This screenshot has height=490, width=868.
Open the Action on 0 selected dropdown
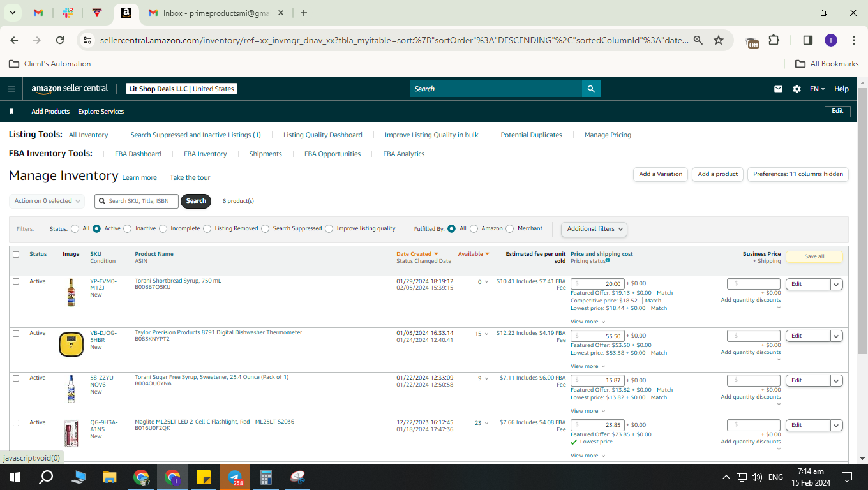point(47,201)
